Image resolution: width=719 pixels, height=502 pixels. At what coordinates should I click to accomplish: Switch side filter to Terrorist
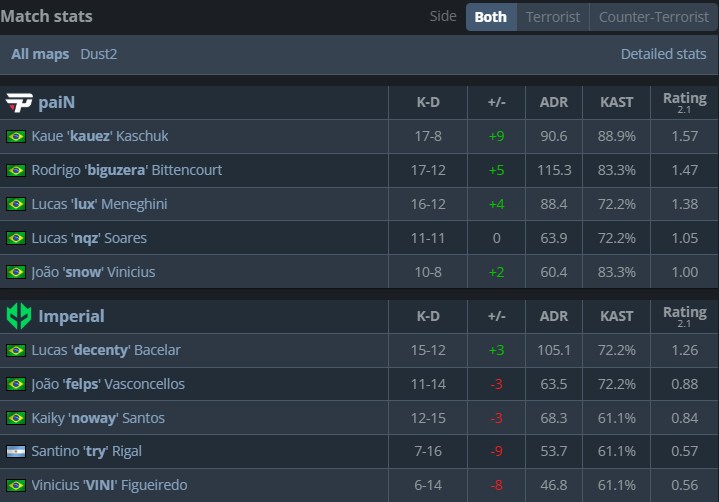click(552, 17)
